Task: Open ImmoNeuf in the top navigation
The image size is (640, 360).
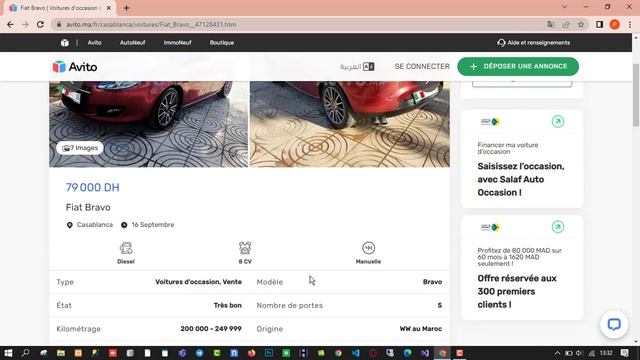Action: (x=178, y=42)
